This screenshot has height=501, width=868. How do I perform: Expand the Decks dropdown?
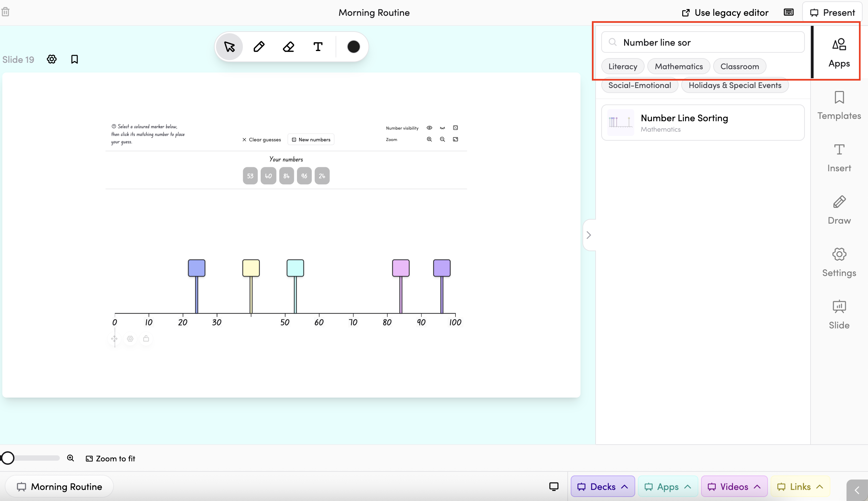pyautogui.click(x=602, y=486)
